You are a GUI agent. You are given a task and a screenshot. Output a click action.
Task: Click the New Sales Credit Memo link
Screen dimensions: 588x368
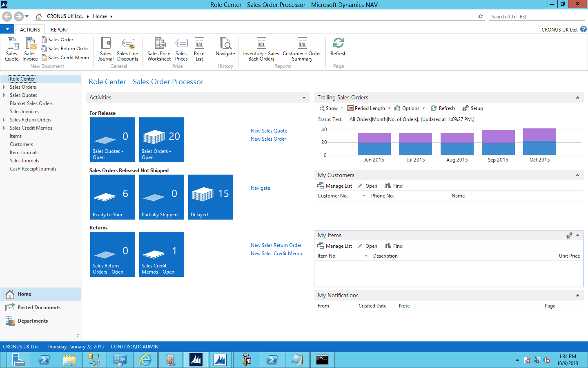point(276,254)
